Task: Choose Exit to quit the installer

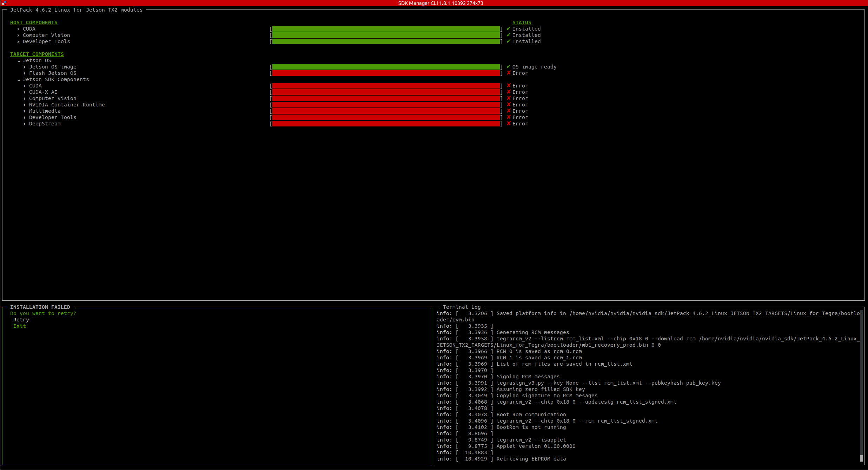Action: click(x=19, y=326)
